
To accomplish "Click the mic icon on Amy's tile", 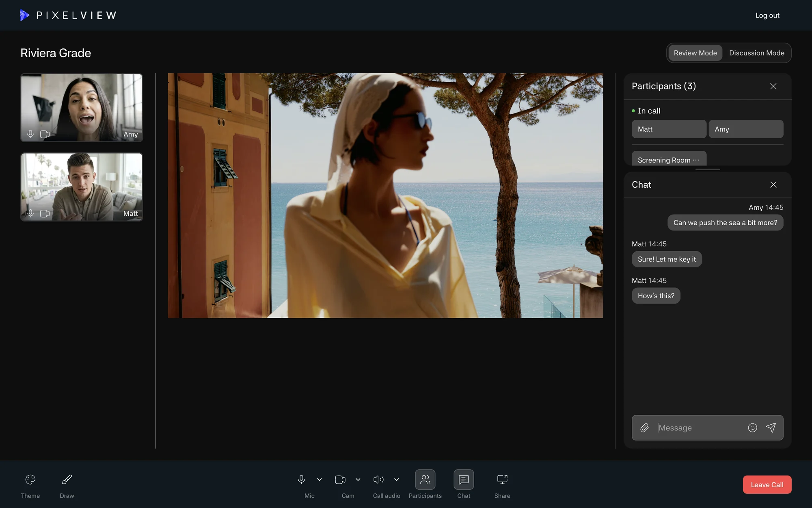I will pyautogui.click(x=30, y=134).
